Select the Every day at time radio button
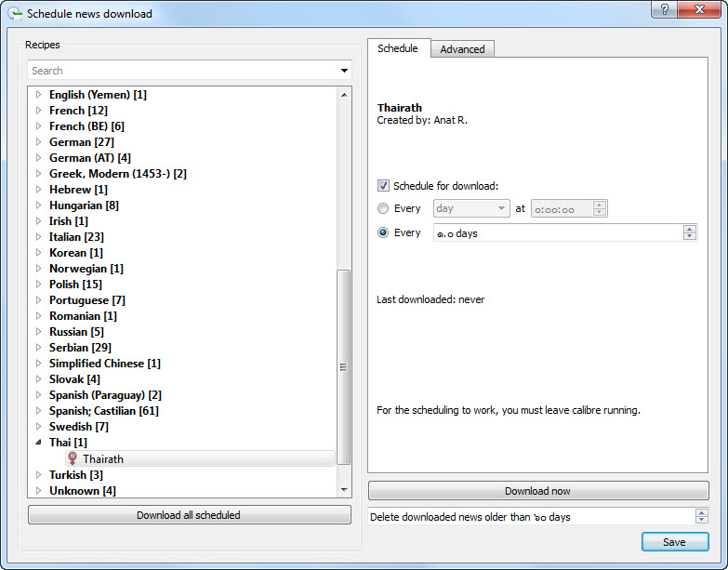This screenshot has height=570, width=728. tap(383, 208)
